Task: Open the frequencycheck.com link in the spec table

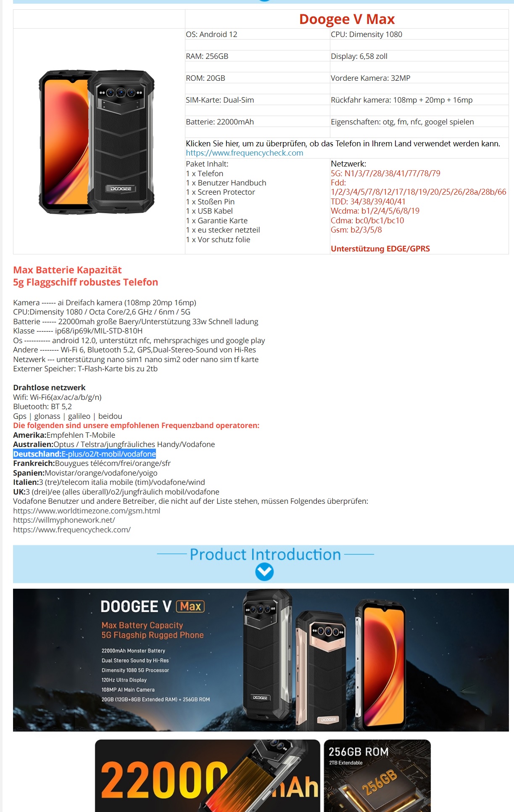Action: click(x=244, y=153)
